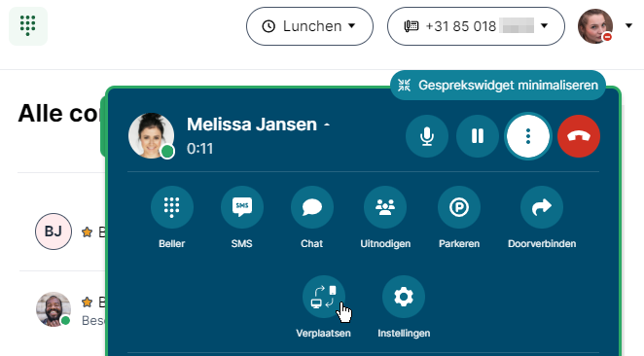This screenshot has width=644, height=356.
Task: Click Melissa Jansen's caller photo
Action: [x=151, y=136]
